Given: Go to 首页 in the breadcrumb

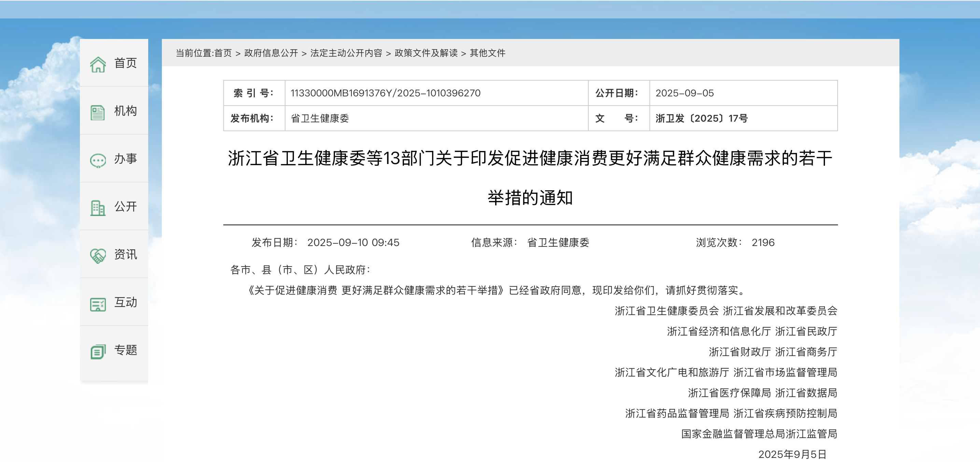Looking at the screenshot, I should click(223, 53).
